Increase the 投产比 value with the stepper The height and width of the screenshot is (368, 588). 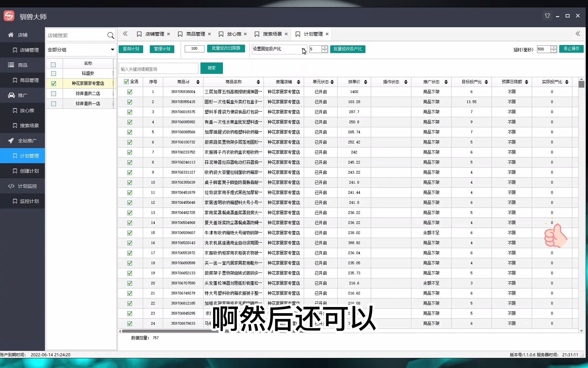click(x=324, y=48)
